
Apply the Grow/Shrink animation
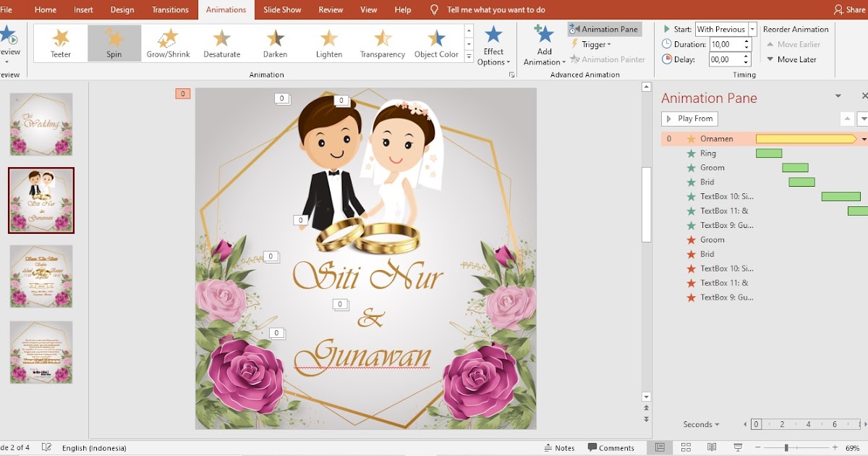click(168, 43)
